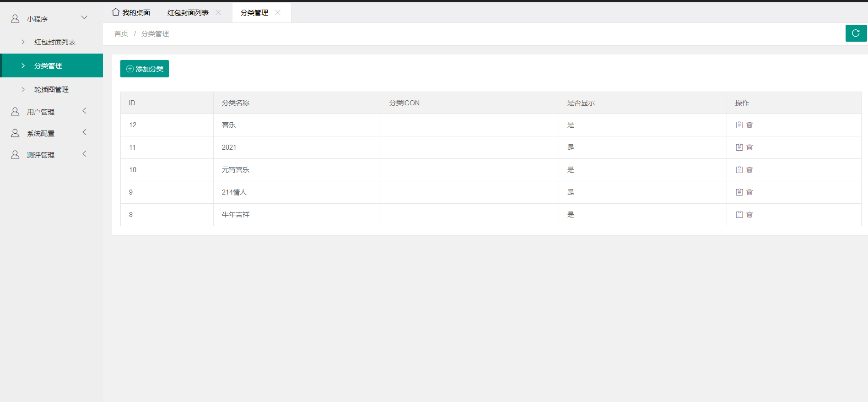868x402 pixels.
Task: Edit the 牛年吉祥 category
Action: 739,215
